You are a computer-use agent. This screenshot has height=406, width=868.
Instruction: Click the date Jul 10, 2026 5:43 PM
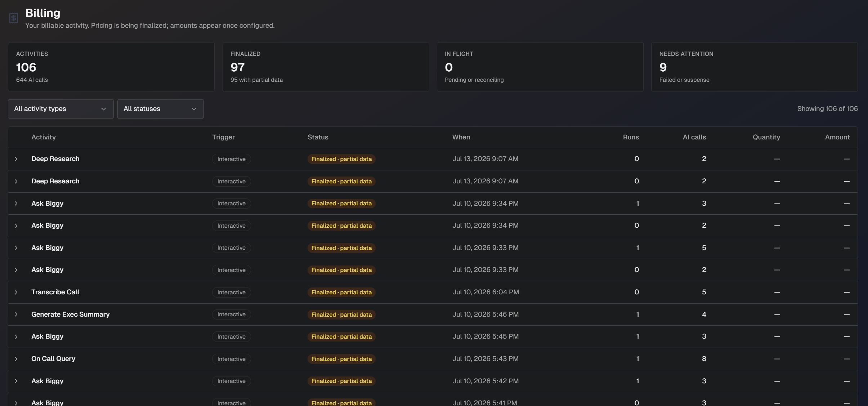pyautogui.click(x=486, y=359)
